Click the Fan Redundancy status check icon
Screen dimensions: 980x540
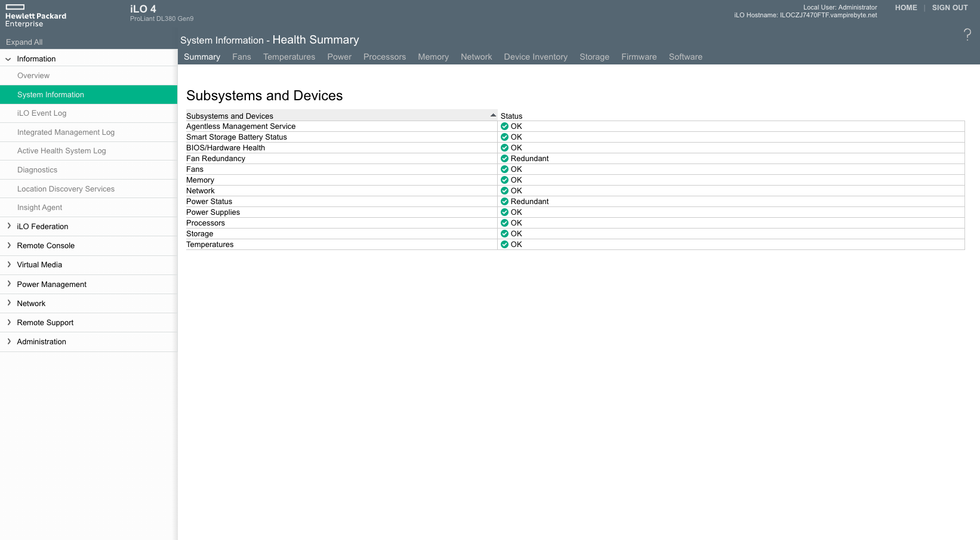[504, 159]
